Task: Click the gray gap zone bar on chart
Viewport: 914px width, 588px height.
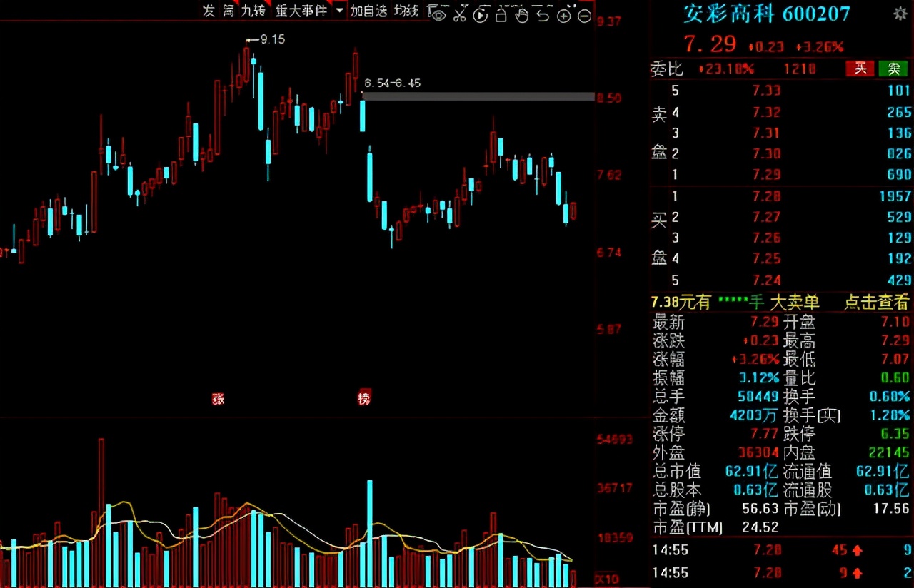Action: 478,96
